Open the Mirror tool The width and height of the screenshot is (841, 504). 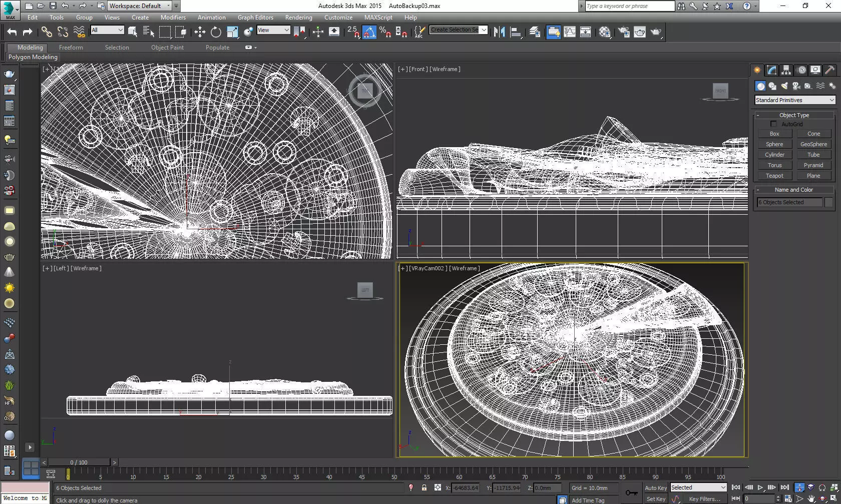pos(499,32)
